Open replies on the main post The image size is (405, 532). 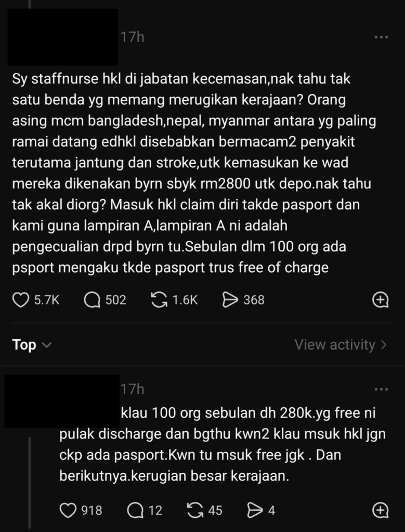pos(93,300)
